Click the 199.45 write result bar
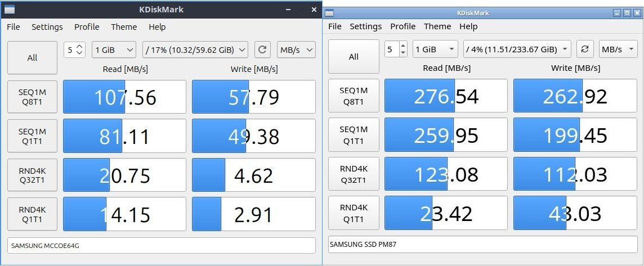 pyautogui.click(x=575, y=134)
